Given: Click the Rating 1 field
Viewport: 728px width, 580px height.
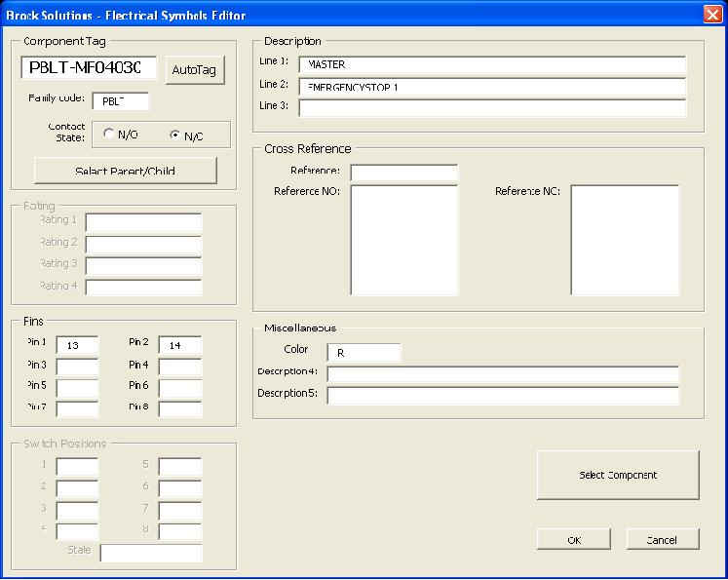Looking at the screenshot, I should [x=143, y=223].
